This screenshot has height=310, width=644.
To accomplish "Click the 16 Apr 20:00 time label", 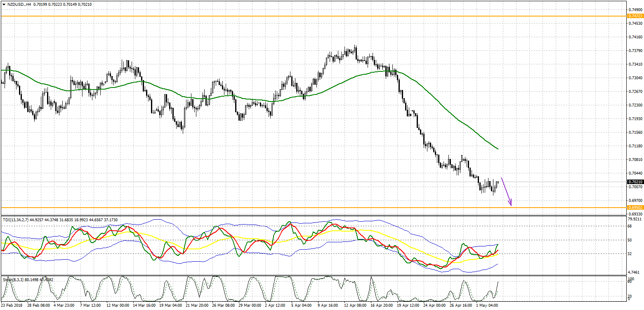I will click(381, 306).
